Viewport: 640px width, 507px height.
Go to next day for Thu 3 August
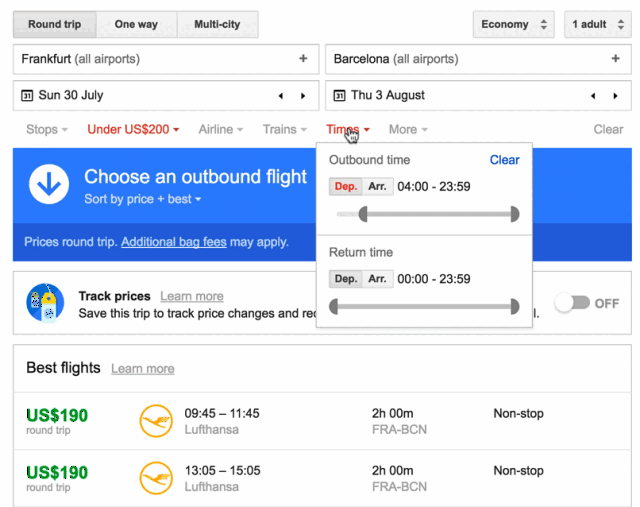(x=615, y=96)
